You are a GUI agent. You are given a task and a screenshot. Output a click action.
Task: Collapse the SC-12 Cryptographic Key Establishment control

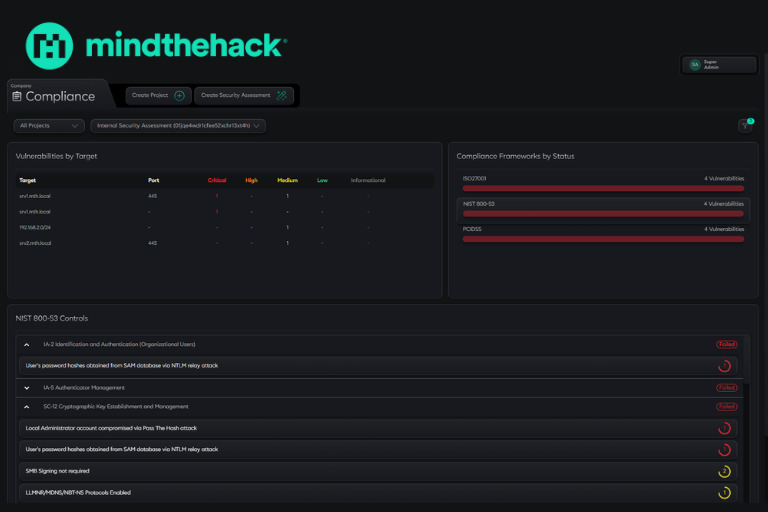pos(27,407)
